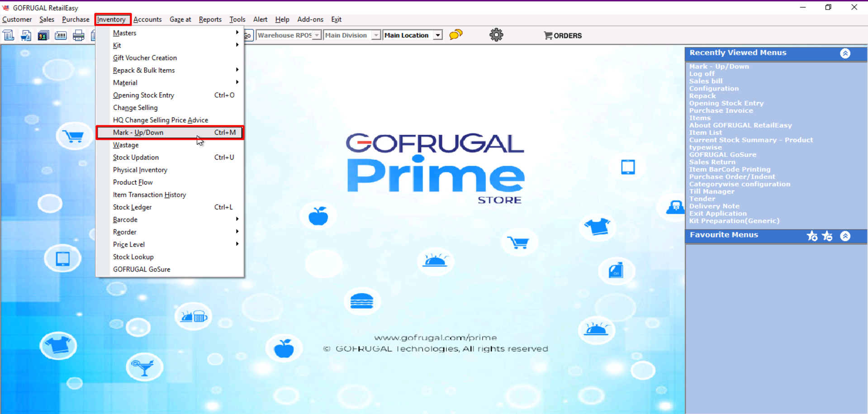This screenshot has width=868, height=414.
Task: Expand the Kit submenu
Action: (x=170, y=45)
